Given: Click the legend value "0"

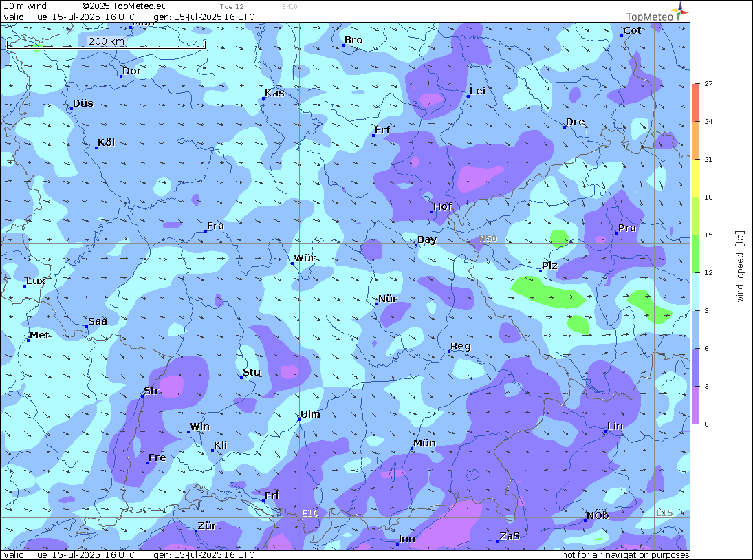Looking at the screenshot, I should 706,424.
